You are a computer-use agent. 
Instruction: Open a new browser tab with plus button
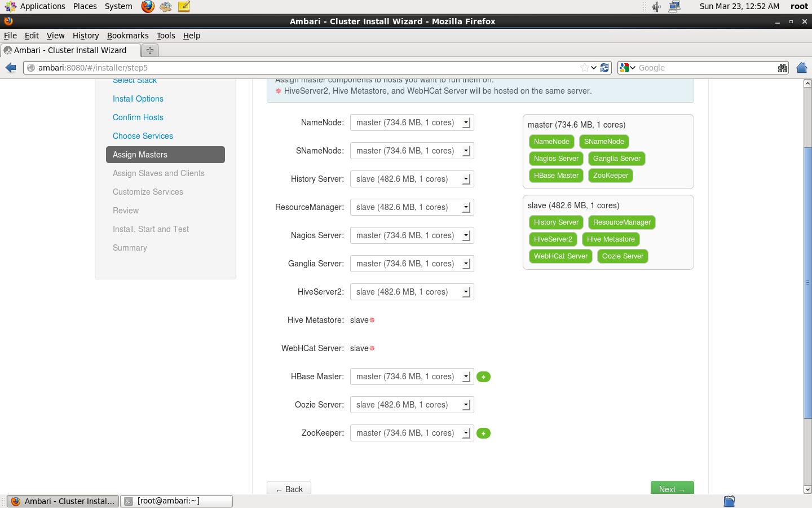coord(149,50)
